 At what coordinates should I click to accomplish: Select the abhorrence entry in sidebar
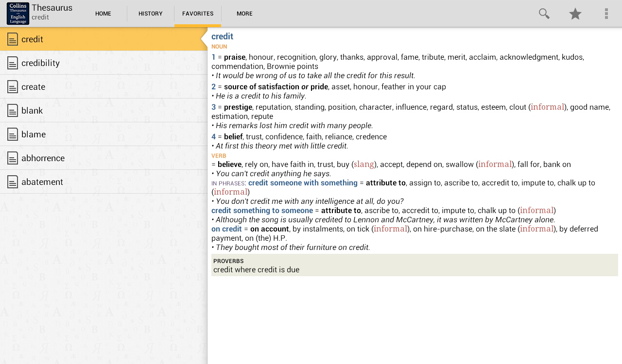click(43, 158)
